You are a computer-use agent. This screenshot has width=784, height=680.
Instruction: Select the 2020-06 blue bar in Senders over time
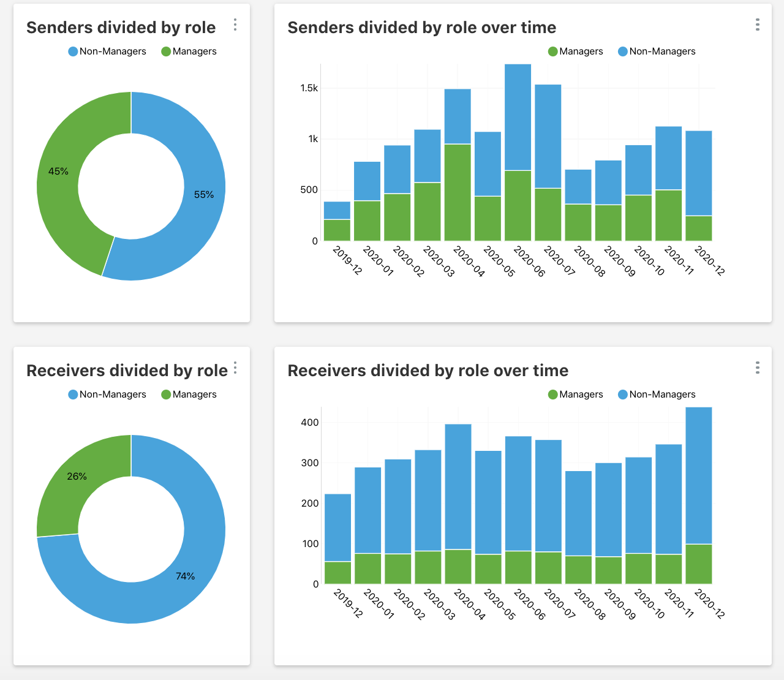pyautogui.click(x=518, y=117)
